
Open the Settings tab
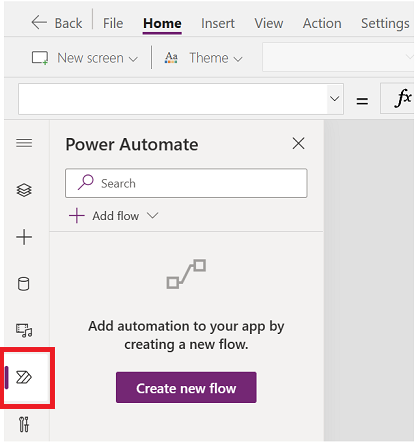coord(385,23)
